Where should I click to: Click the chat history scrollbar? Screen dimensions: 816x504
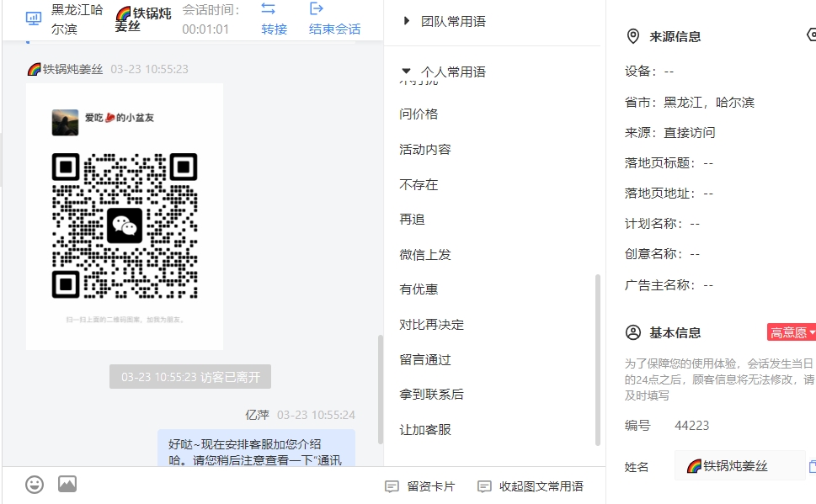tap(381, 390)
